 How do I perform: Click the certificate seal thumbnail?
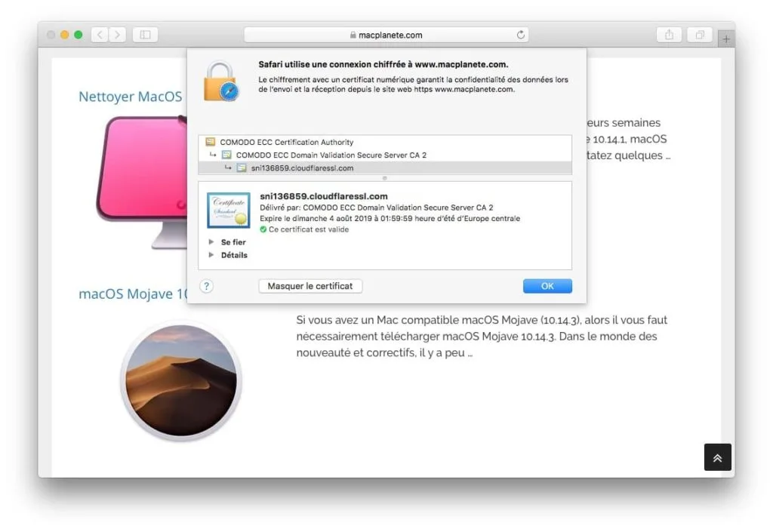227,210
